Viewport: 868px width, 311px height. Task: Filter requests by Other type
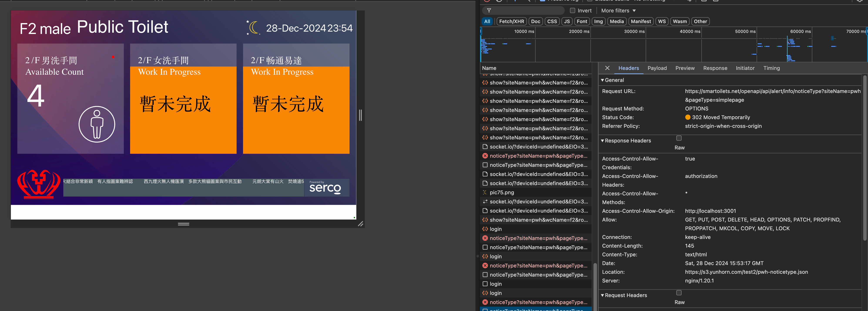(x=700, y=22)
